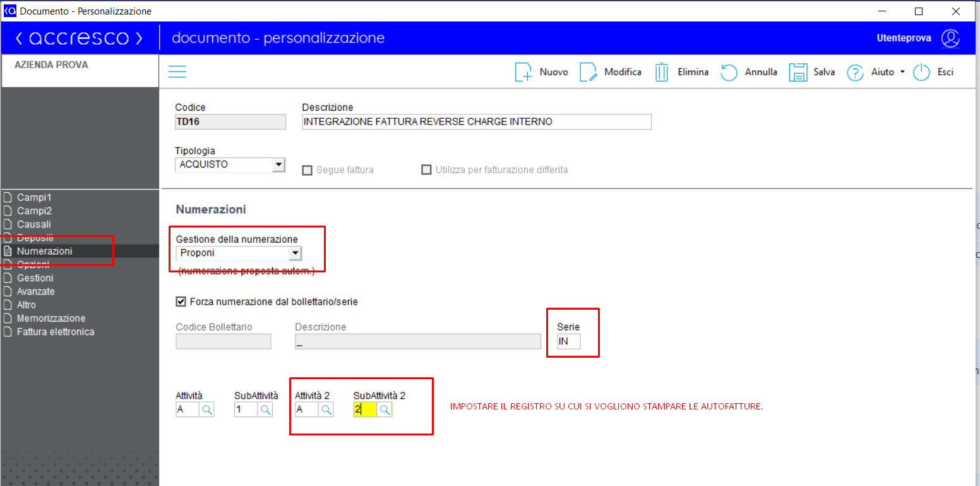Expand the Tipologia ACQUISTO dropdown
This screenshot has height=486, width=980.
[x=278, y=165]
